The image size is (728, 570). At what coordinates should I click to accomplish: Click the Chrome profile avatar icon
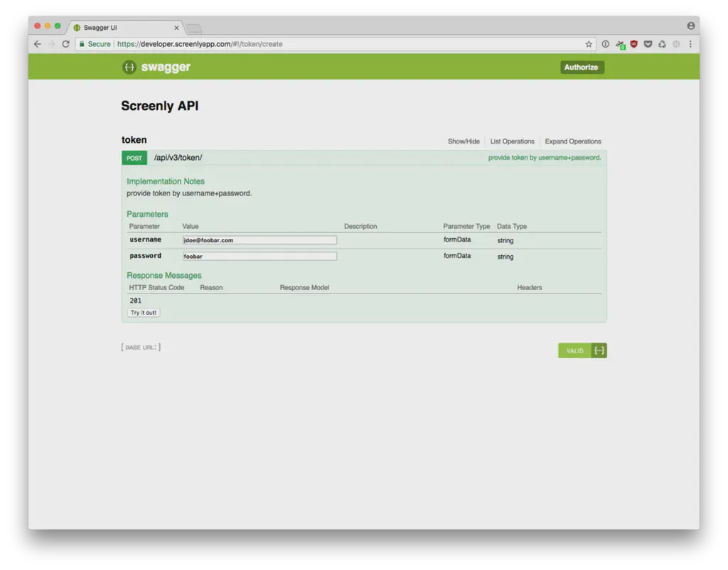pyautogui.click(x=690, y=26)
